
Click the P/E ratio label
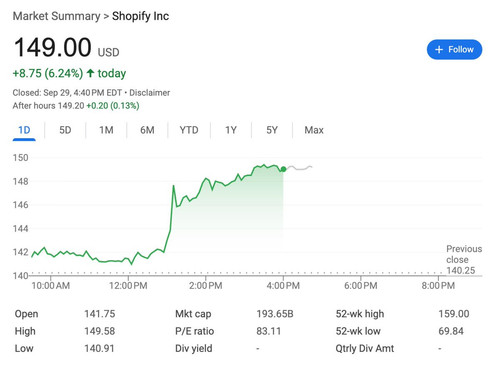click(195, 331)
